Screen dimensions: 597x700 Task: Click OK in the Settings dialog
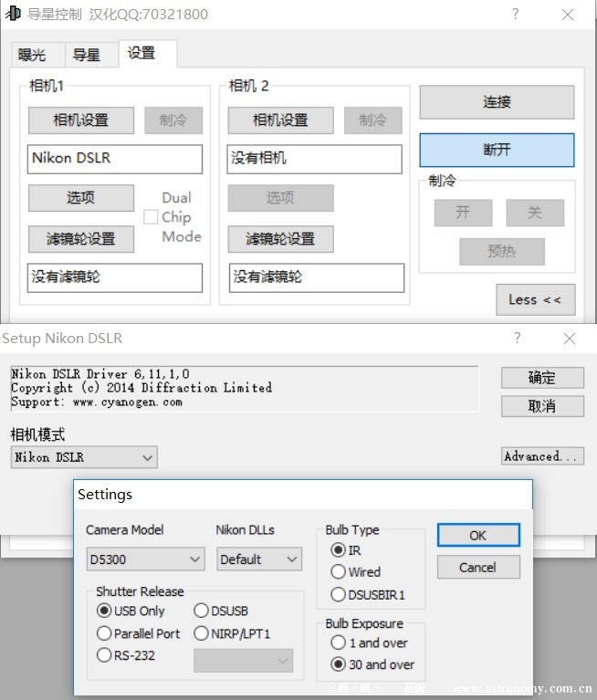click(477, 536)
